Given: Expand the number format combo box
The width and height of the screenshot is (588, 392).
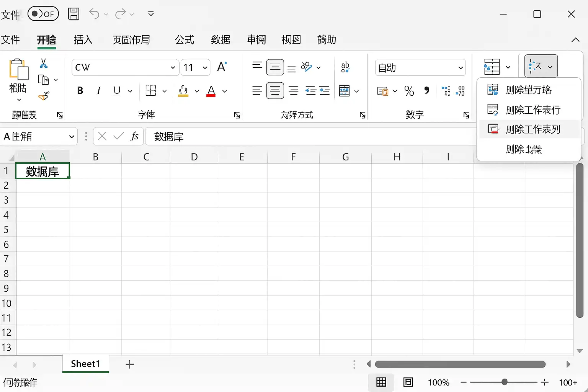Looking at the screenshot, I should point(420,68).
